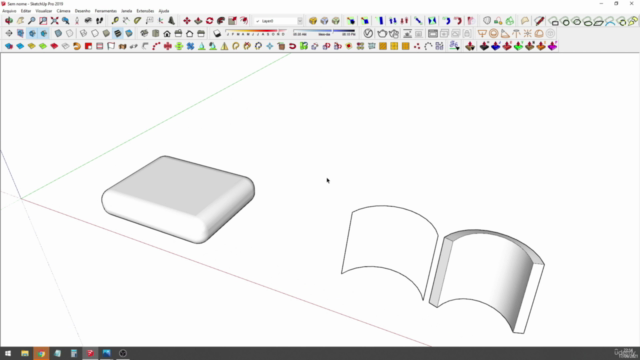Select the Scale tool

point(232,20)
